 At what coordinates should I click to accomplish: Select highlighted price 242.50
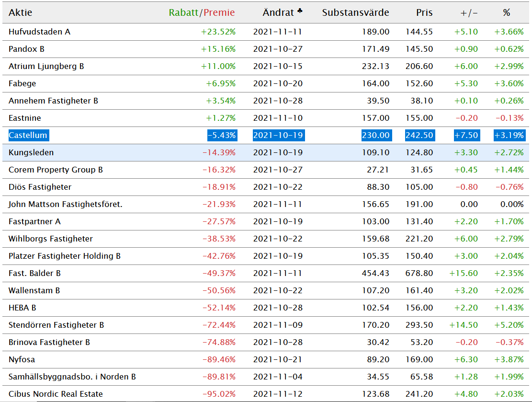[420, 135]
